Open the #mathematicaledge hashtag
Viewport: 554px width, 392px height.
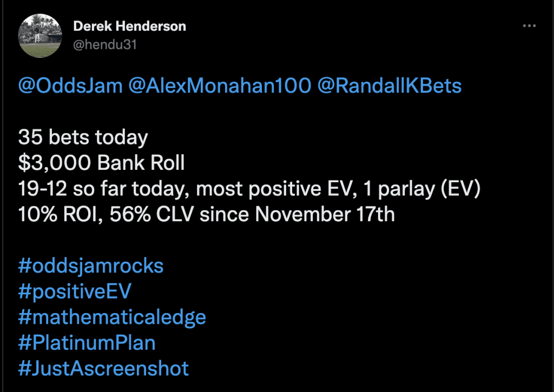tap(112, 317)
